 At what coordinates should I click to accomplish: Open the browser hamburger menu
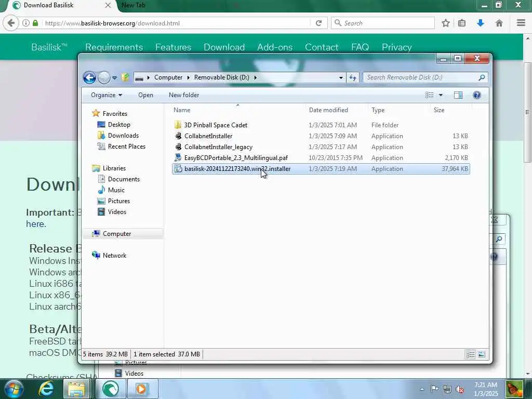point(521,23)
